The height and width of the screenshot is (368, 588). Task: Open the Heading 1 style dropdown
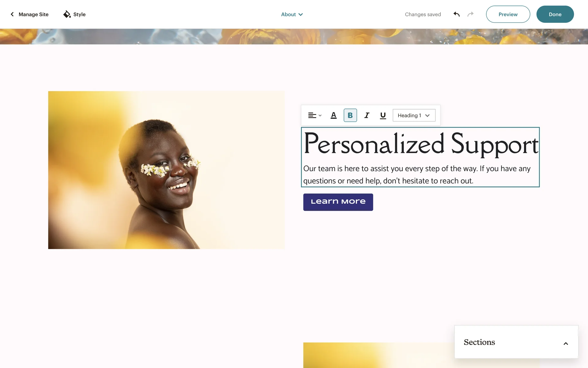[x=414, y=115]
